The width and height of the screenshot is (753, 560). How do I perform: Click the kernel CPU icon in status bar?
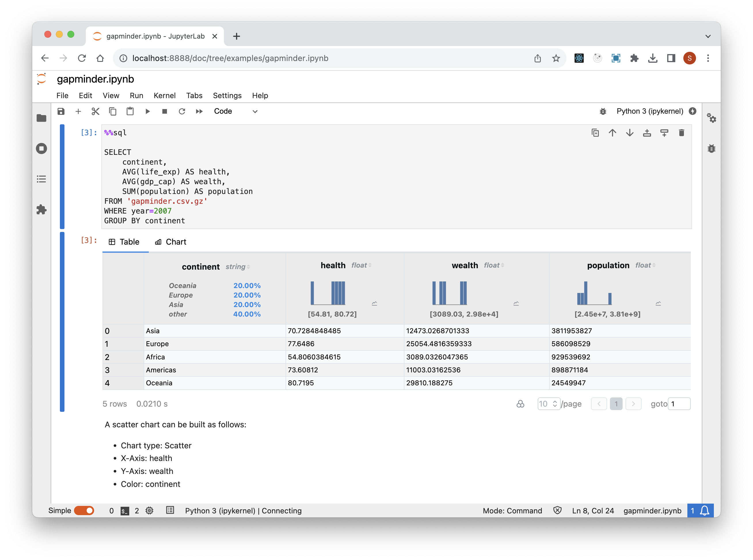pos(149,511)
